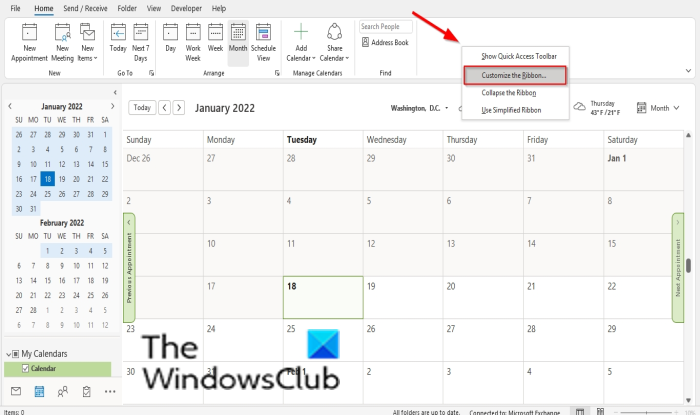
Task: Open the Washington, D.C. weather location dropdown
Action: (x=446, y=108)
